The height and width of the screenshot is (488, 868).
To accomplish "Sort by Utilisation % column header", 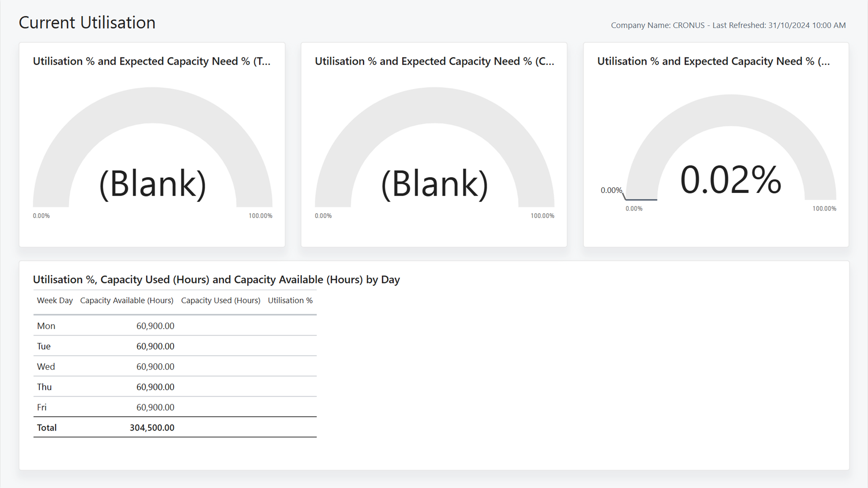I will coord(290,300).
